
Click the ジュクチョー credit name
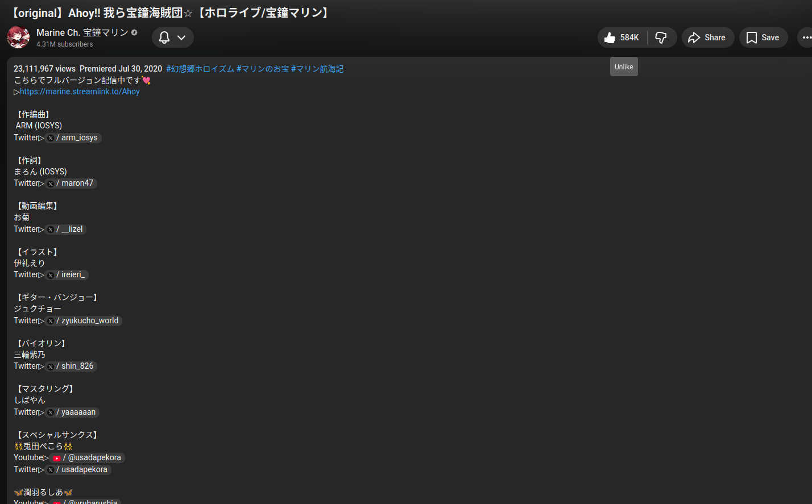tap(38, 309)
